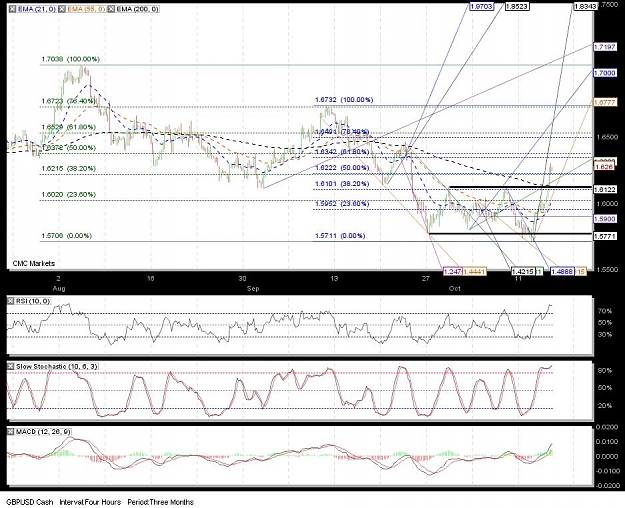Viewport: 625px width, 508px height.
Task: Click the Interval:Four Hours caption text
Action: tap(90, 502)
